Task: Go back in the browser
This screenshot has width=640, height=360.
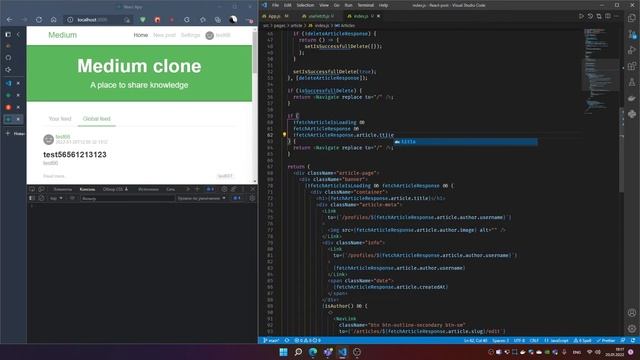Action: point(9,20)
